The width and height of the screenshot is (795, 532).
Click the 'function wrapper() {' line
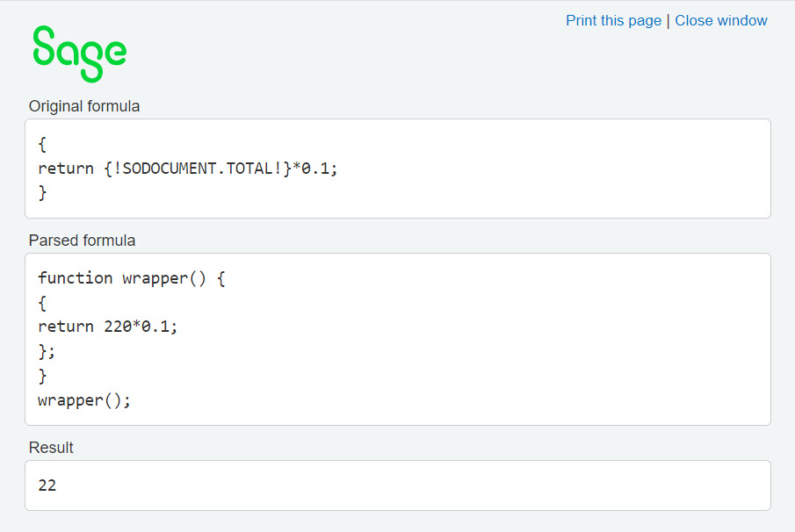pyautogui.click(x=132, y=278)
